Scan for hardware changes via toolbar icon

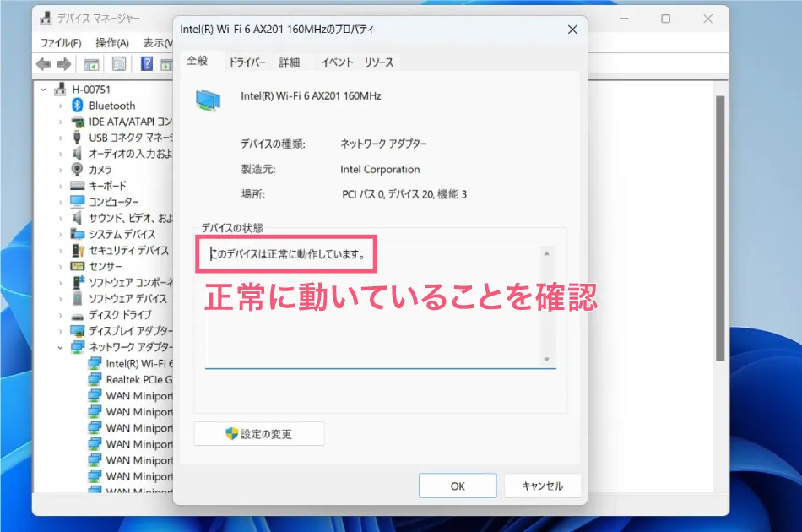pyautogui.click(x=166, y=63)
